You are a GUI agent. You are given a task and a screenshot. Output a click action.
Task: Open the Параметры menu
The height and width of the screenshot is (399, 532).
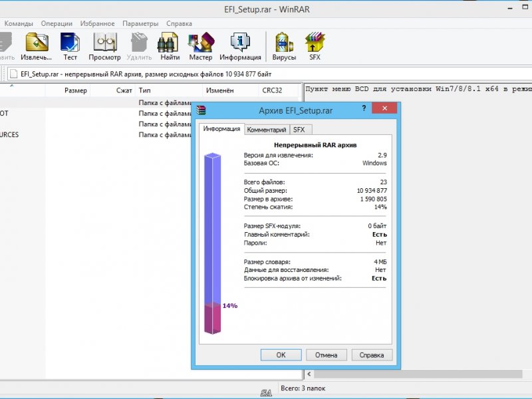tap(140, 24)
